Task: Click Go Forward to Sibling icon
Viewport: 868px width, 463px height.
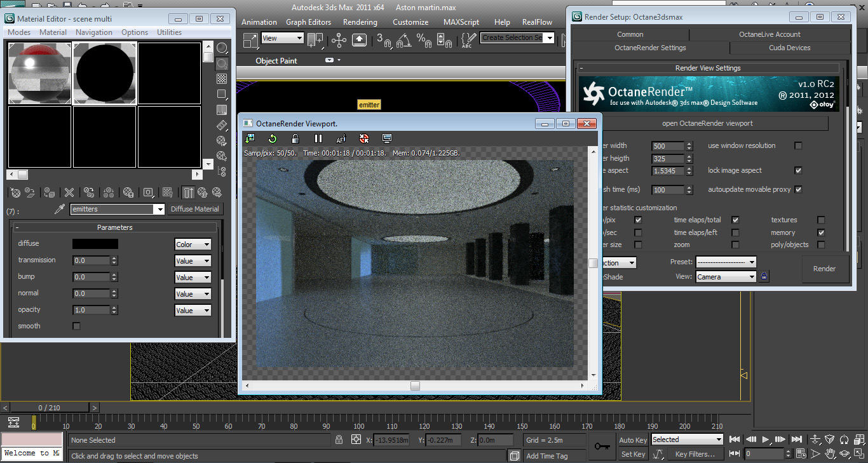Action: coord(217,192)
